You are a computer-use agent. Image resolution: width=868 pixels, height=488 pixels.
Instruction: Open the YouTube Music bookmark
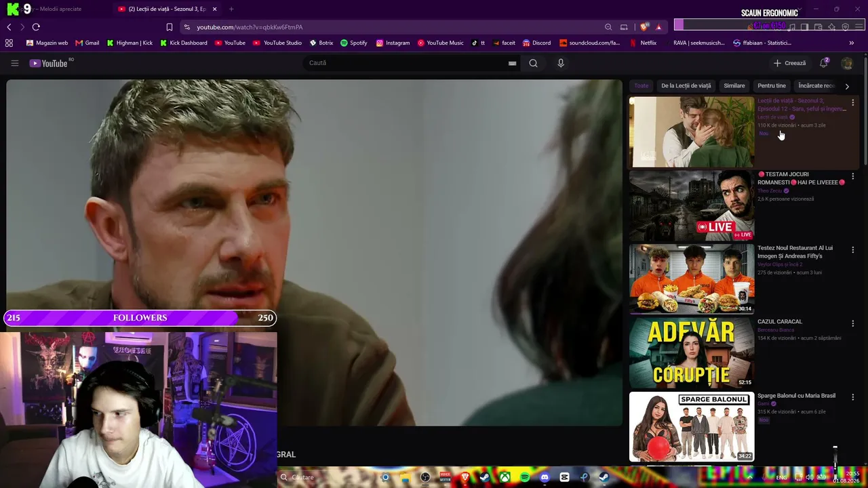click(441, 43)
